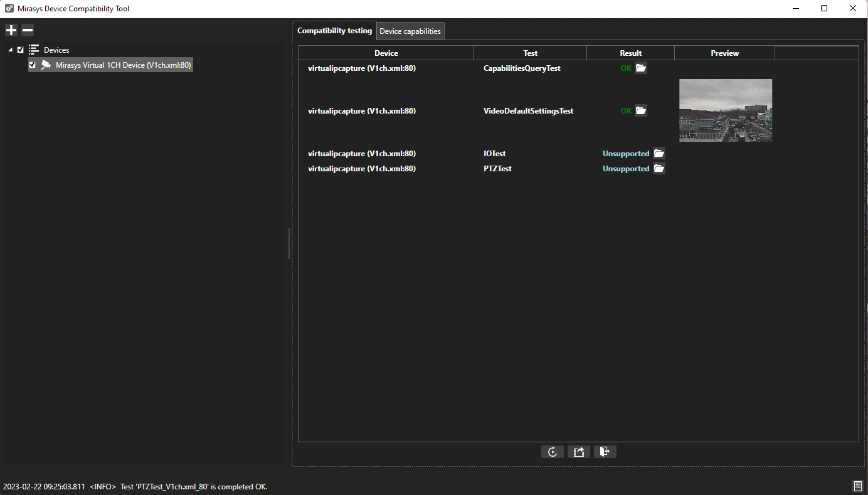Click the exit door icon button

click(605, 452)
